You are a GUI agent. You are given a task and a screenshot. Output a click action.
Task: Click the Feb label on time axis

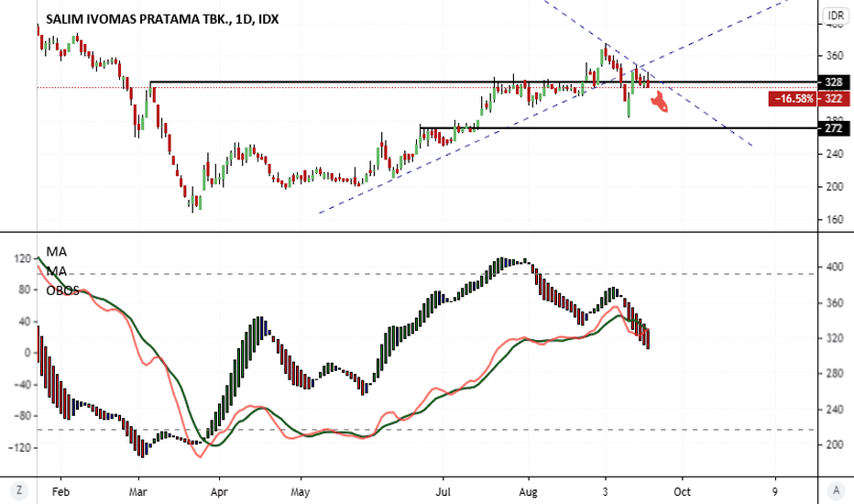[x=60, y=492]
